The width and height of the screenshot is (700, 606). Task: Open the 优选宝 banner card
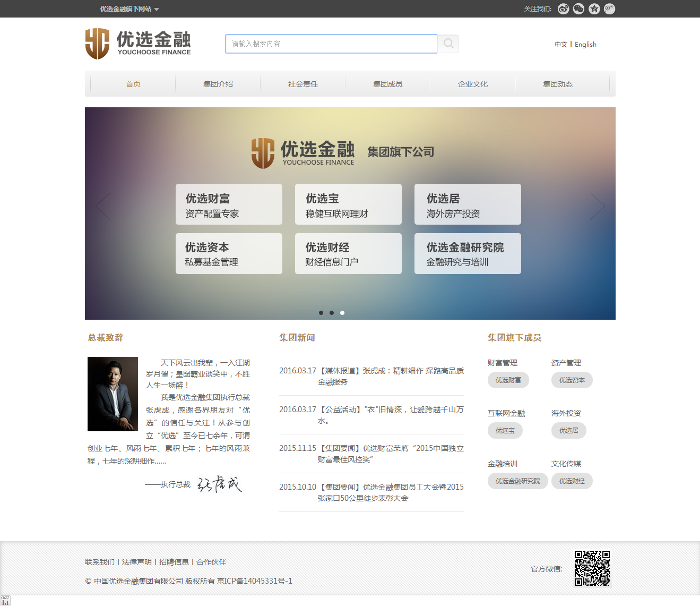pos(348,204)
